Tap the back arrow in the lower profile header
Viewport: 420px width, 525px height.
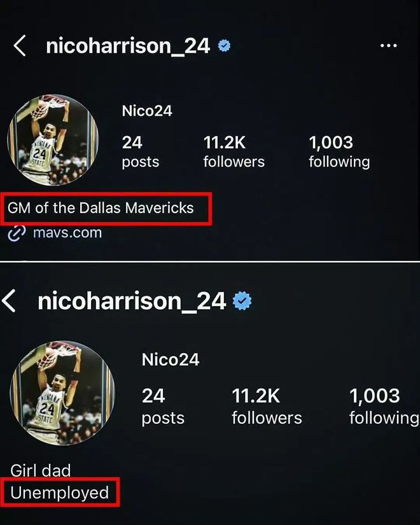pos(10,301)
